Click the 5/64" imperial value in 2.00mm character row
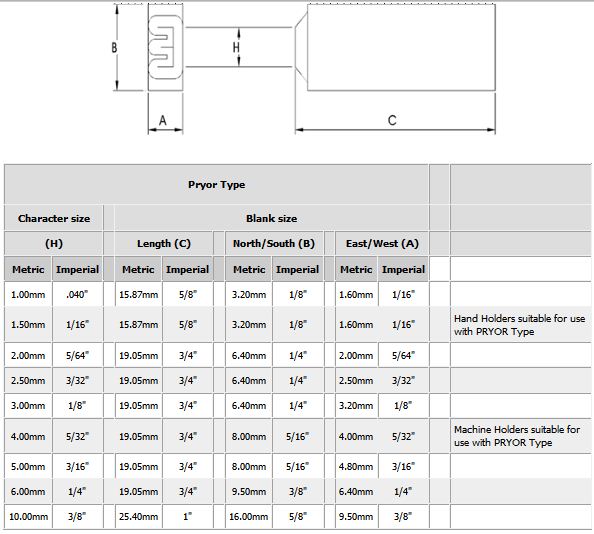This screenshot has height=534, width=594. click(x=77, y=356)
